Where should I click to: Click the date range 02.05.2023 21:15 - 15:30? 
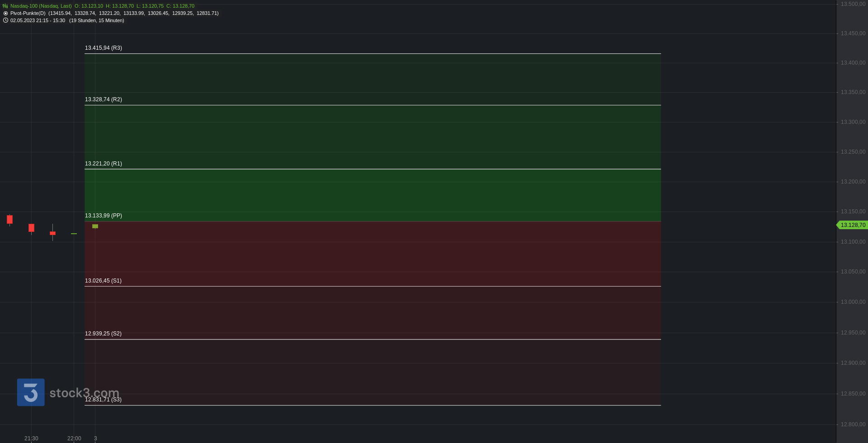(x=38, y=21)
